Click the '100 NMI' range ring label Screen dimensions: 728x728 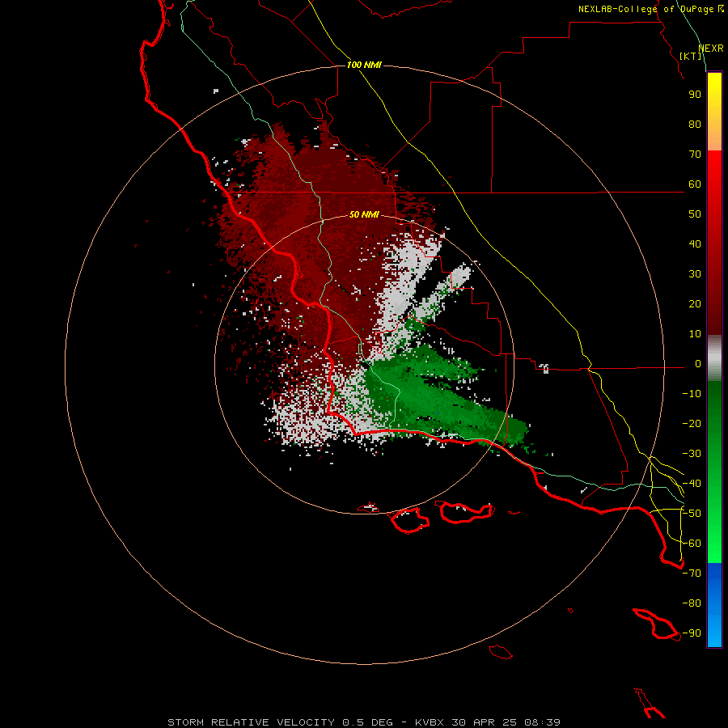coord(364,65)
